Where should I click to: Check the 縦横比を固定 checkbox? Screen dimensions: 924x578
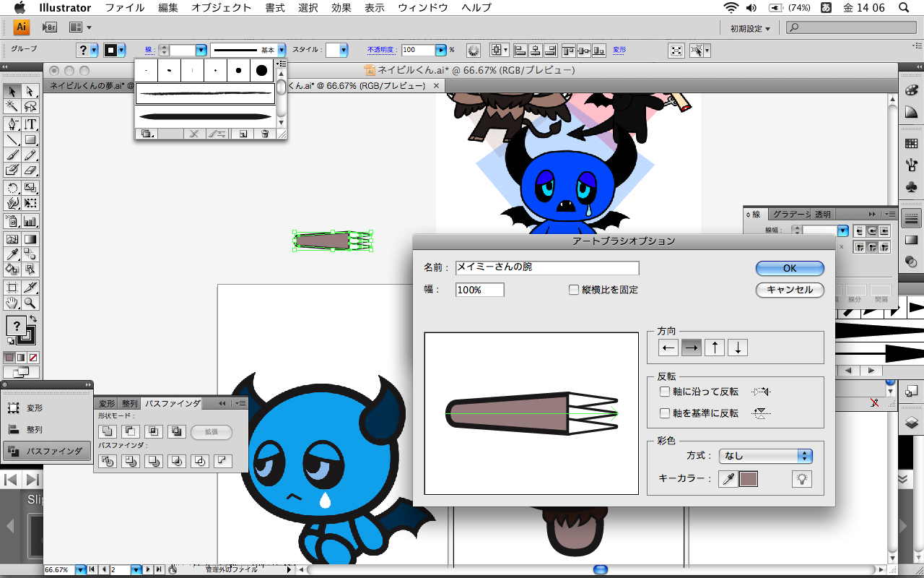[x=574, y=290]
